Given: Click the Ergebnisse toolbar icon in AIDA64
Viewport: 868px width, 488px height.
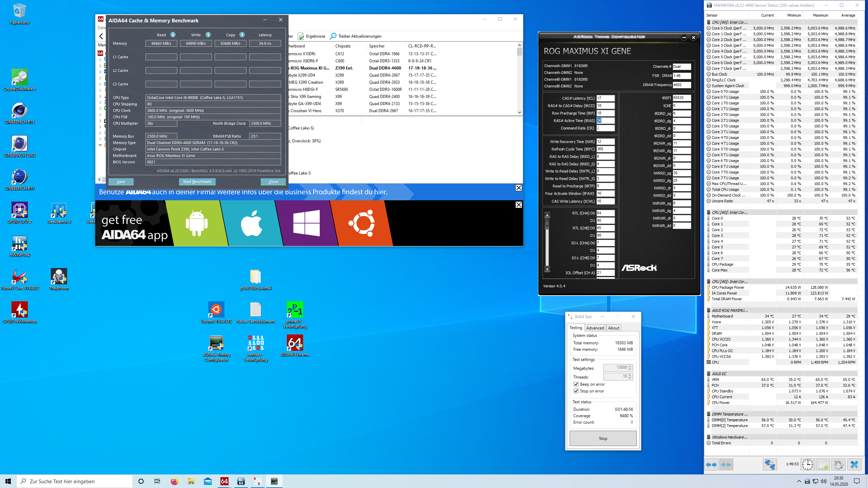Looking at the screenshot, I should (x=301, y=36).
